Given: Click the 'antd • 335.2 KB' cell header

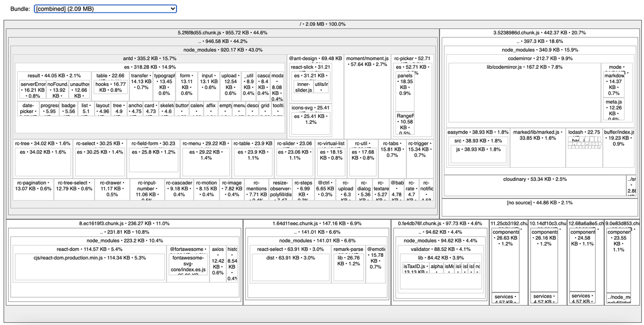Looking at the screenshot, I should pos(150,58).
